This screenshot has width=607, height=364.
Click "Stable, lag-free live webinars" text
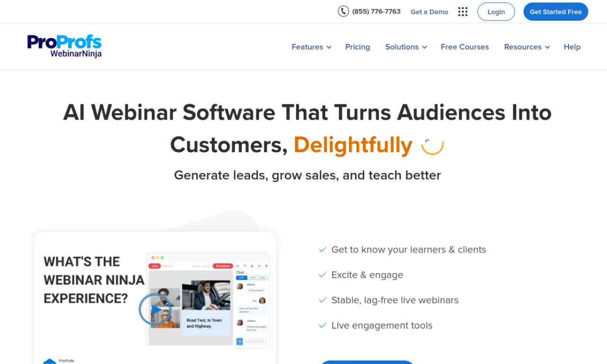(395, 300)
